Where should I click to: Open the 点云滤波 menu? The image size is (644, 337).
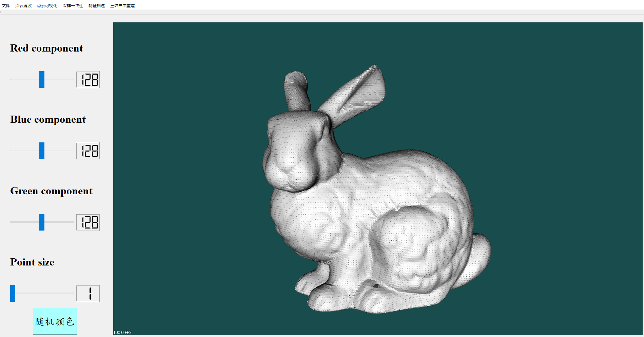click(x=23, y=5)
